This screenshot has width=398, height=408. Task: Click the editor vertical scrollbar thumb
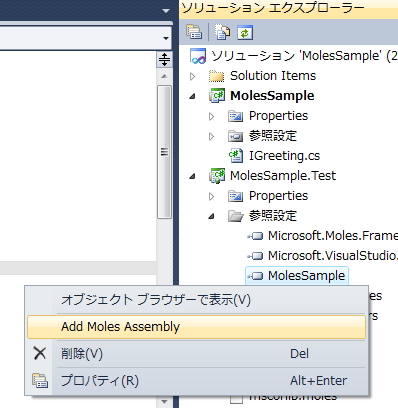[x=164, y=152]
